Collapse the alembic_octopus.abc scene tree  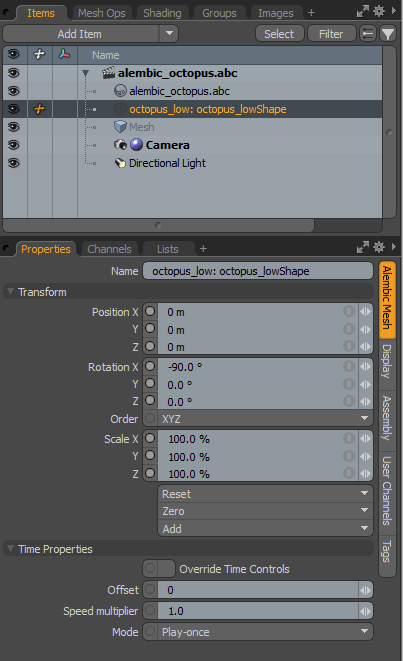pos(86,73)
